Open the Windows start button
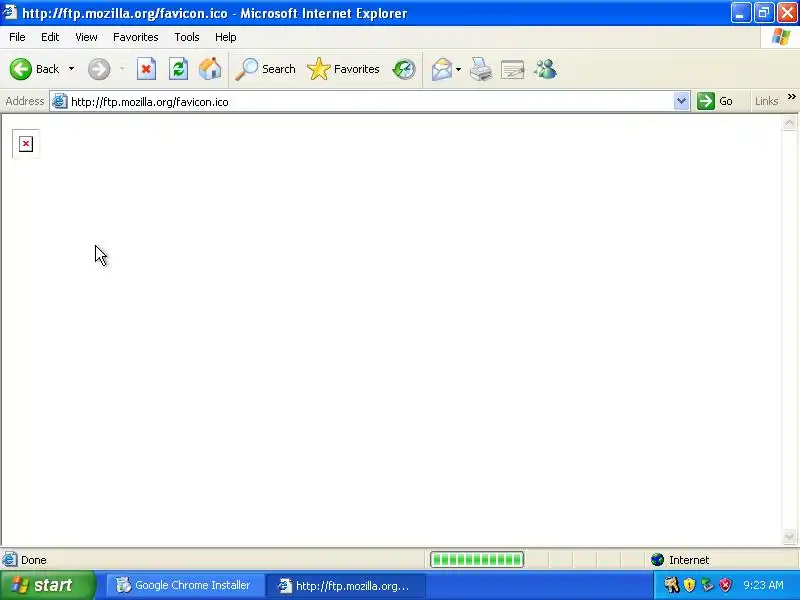Image resolution: width=800 pixels, height=600 pixels. tap(47, 585)
